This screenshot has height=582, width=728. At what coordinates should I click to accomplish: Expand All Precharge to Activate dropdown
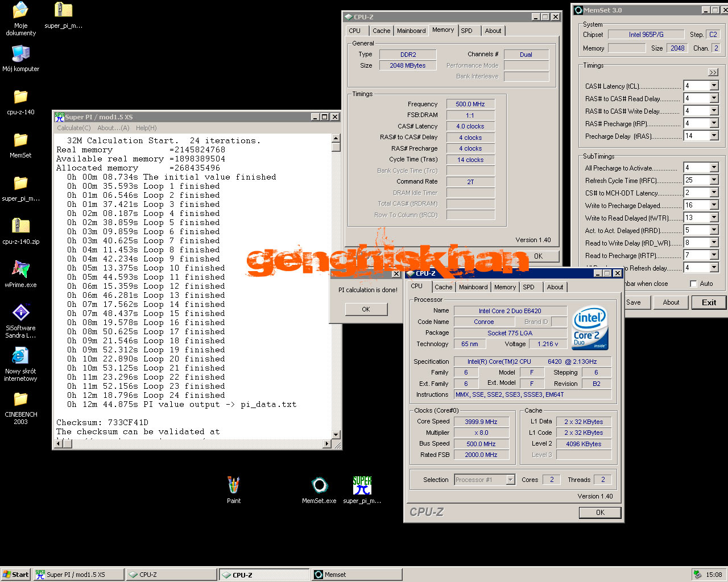coord(714,168)
